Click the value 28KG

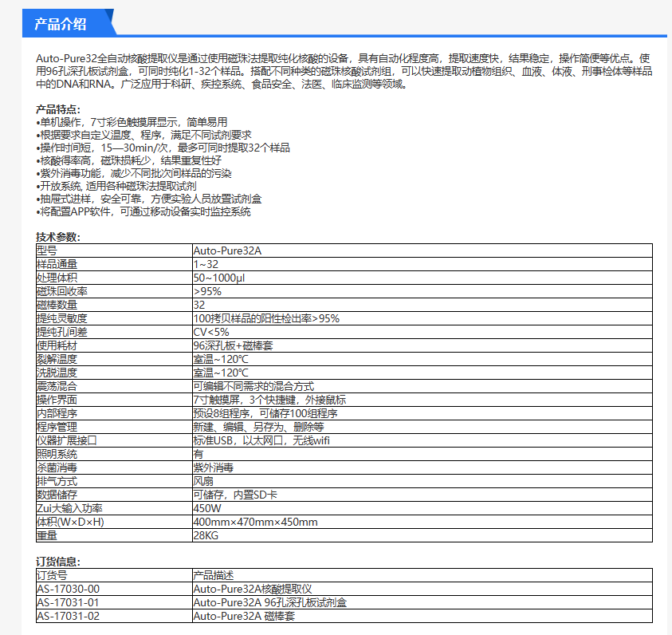(206, 535)
